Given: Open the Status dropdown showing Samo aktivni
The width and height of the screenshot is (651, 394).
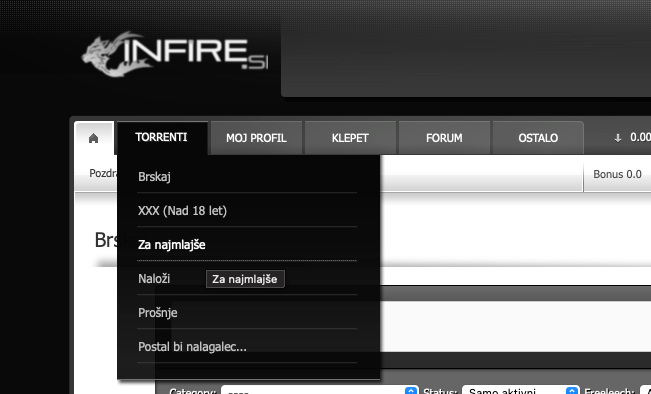Looking at the screenshot, I should tap(520, 391).
